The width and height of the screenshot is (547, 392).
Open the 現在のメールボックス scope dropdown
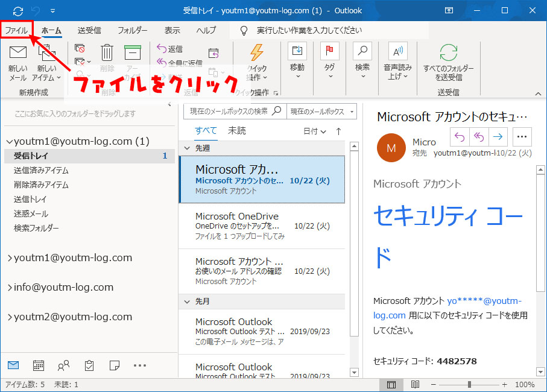[321, 111]
